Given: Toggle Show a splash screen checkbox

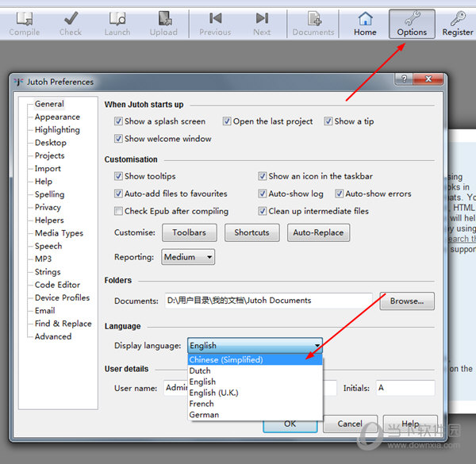Looking at the screenshot, I should pyautogui.click(x=118, y=121).
